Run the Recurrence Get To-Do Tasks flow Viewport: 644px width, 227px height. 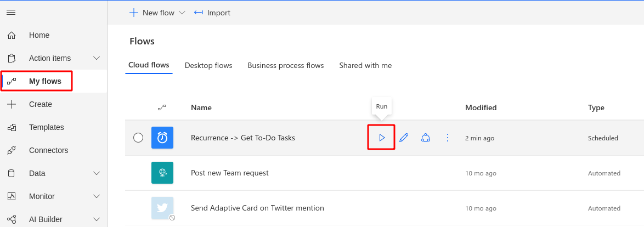pyautogui.click(x=382, y=138)
